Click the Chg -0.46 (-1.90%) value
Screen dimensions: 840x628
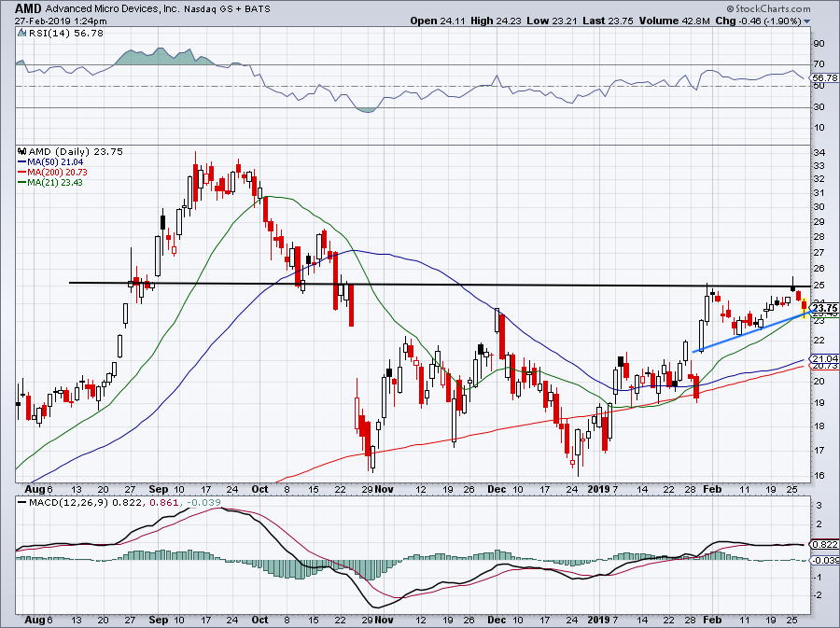(x=759, y=21)
